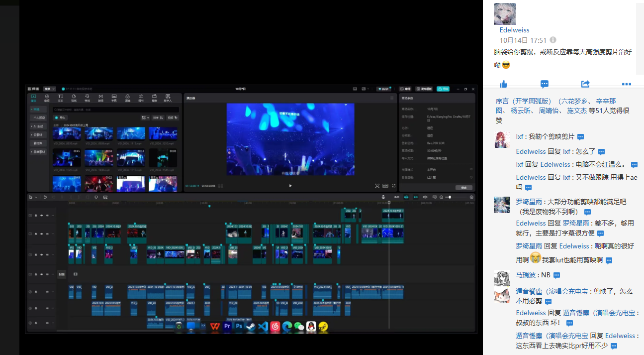Click the icon right of the 封面 button
644x355 pixels.
tap(76, 274)
